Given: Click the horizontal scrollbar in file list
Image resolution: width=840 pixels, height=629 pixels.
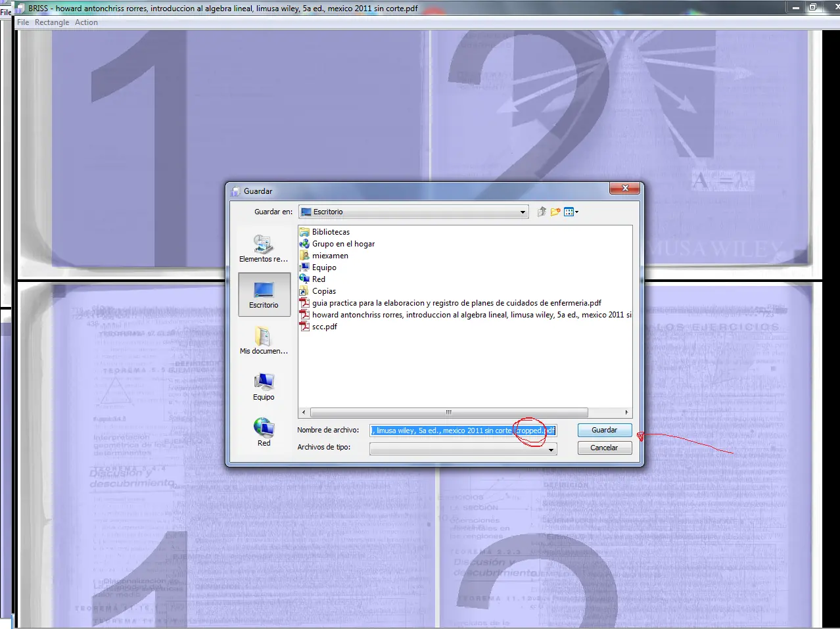Looking at the screenshot, I should pyautogui.click(x=449, y=413).
